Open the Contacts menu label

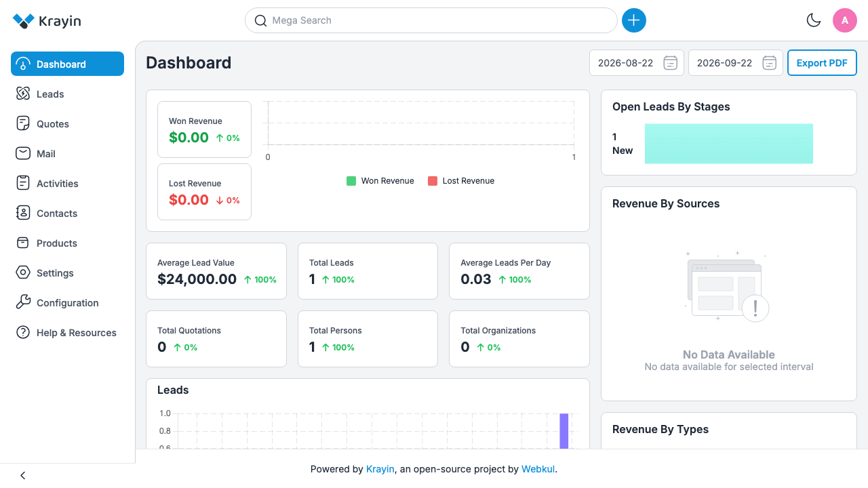point(57,213)
